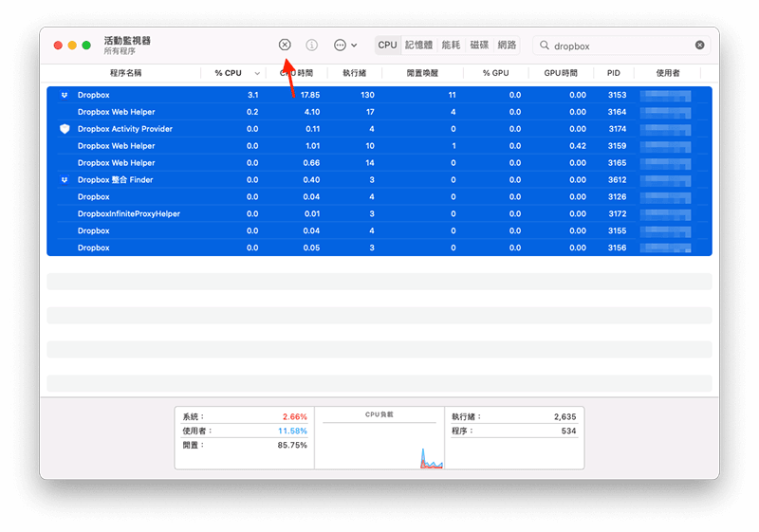The height and width of the screenshot is (532, 759).
Task: Sort by 閒置喚醒 column header
Action: 422,73
